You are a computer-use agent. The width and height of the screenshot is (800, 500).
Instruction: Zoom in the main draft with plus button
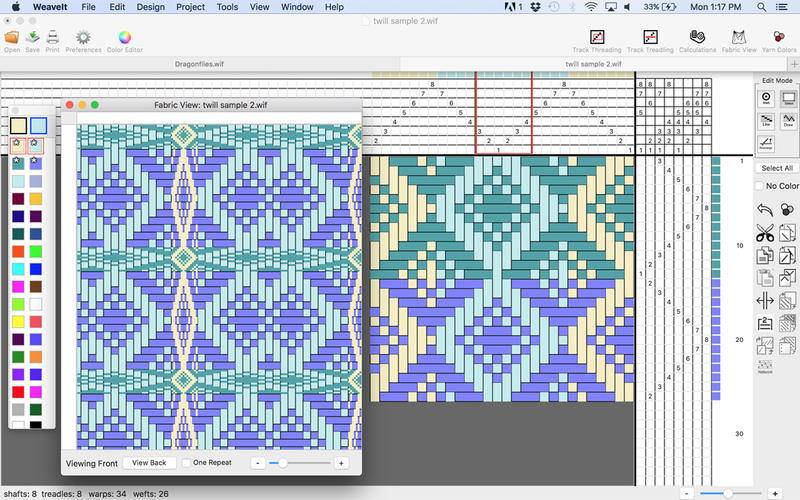(x=774, y=493)
